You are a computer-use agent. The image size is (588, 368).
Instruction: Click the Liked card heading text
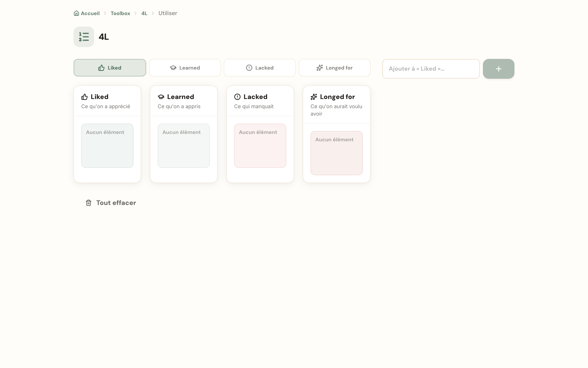(100, 97)
